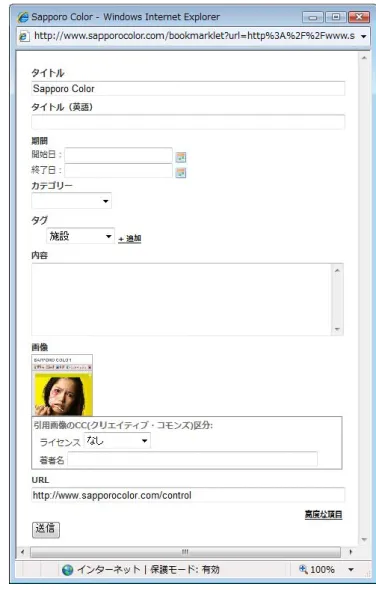Close the Sapporo Color window
Viewport: 376px width, 590px height.
[359, 17]
